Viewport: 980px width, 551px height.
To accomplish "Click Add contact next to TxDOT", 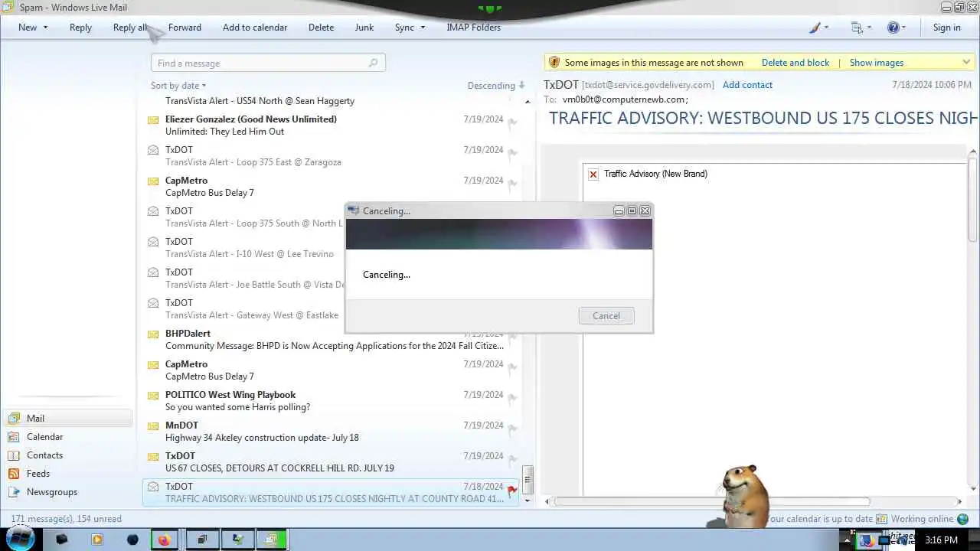I will point(747,85).
